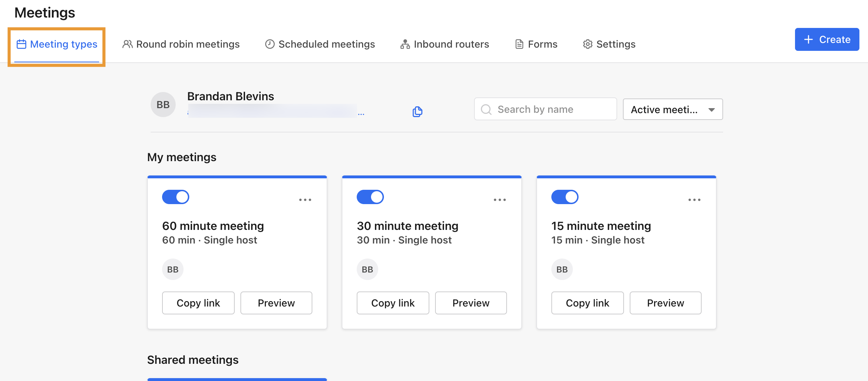868x381 pixels.
Task: Open Settings via the gear icon
Action: pyautogui.click(x=587, y=44)
